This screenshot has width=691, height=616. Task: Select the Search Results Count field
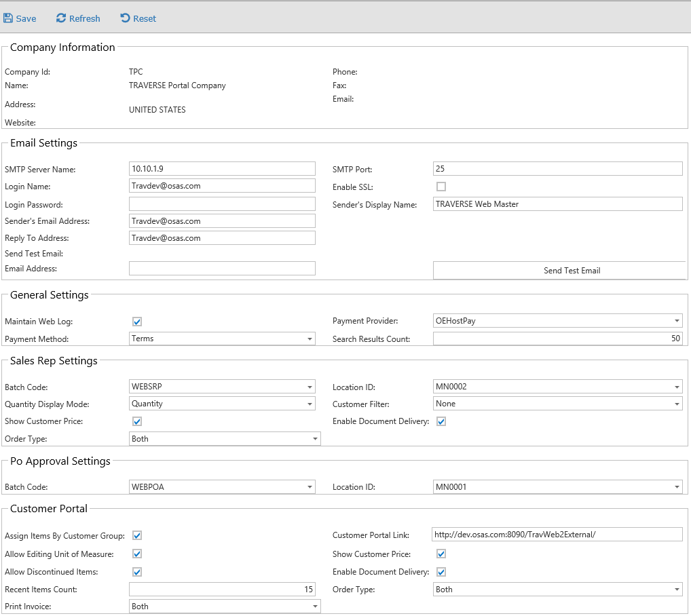pyautogui.click(x=557, y=339)
